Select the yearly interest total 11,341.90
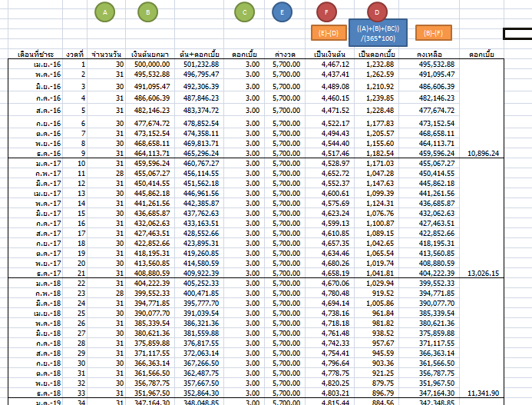Image resolution: width=532 pixels, height=405 pixels. [483, 393]
